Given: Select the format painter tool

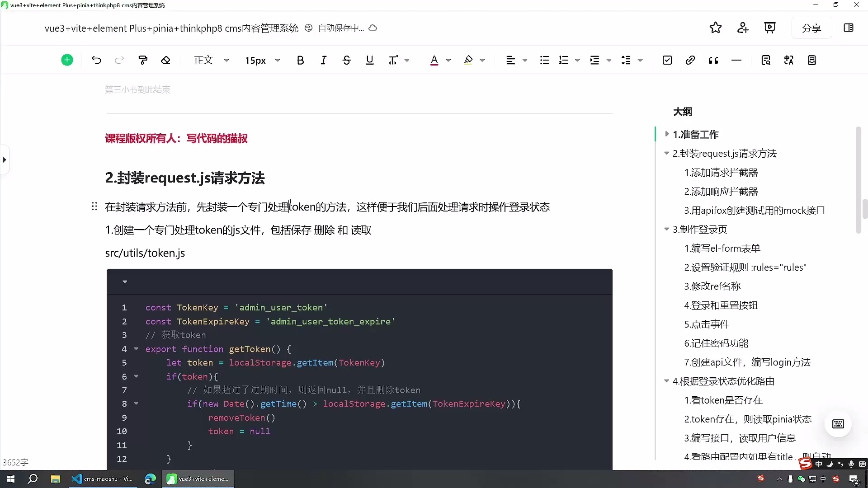Looking at the screenshot, I should pos(143,60).
